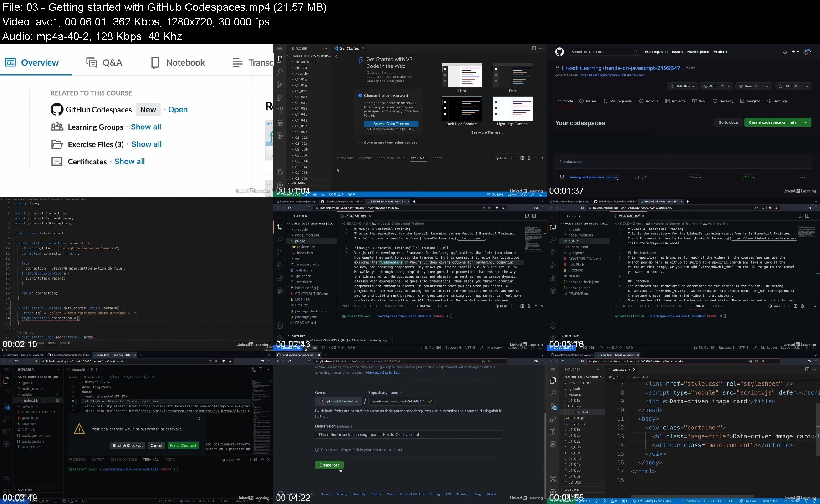
Task: Open GitHub icon in 00:01:04 frame activity bar
Action: [280, 123]
